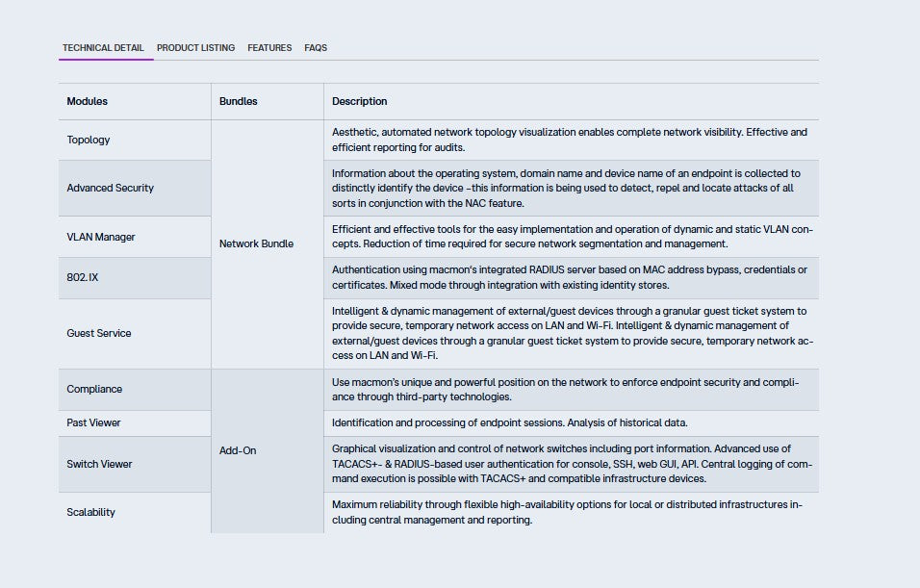The height and width of the screenshot is (588, 920).
Task: Open the Product Listing tab
Action: [195, 48]
